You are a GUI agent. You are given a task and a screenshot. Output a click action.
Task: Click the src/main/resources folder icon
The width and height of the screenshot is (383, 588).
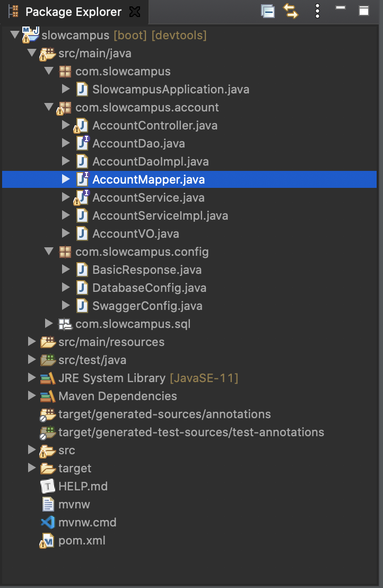(x=48, y=342)
